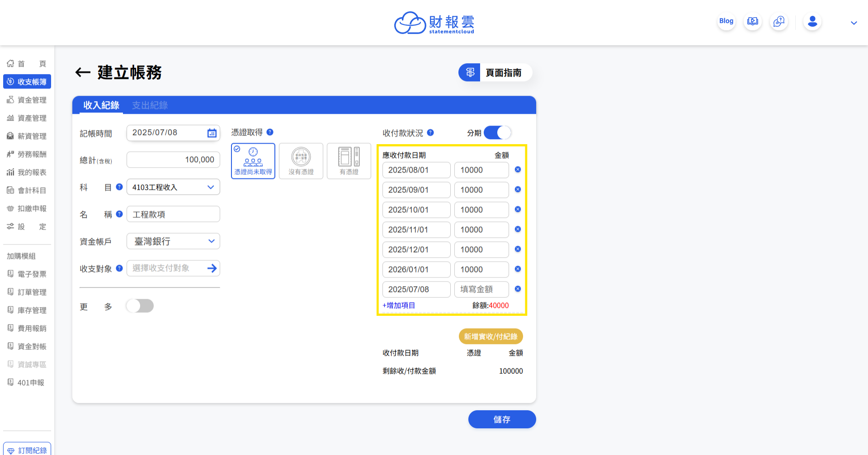Open the help tooltip next to 憑證取得
Viewport: 868px width, 455px height.
(x=270, y=132)
